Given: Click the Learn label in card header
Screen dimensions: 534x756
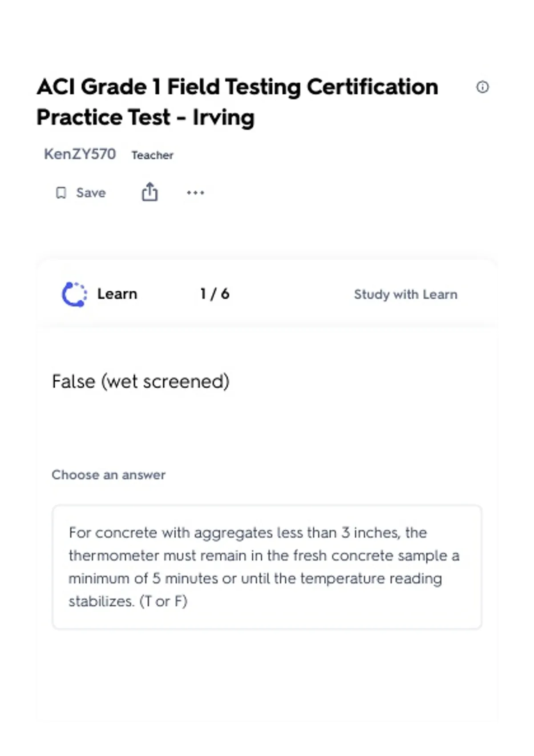Looking at the screenshot, I should pyautogui.click(x=117, y=294).
